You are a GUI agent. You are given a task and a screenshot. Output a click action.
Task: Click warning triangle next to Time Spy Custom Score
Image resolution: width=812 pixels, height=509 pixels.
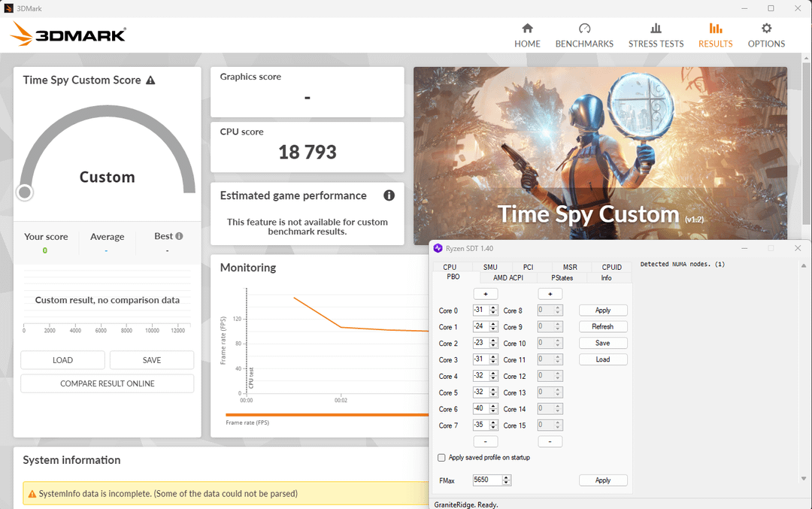point(150,80)
